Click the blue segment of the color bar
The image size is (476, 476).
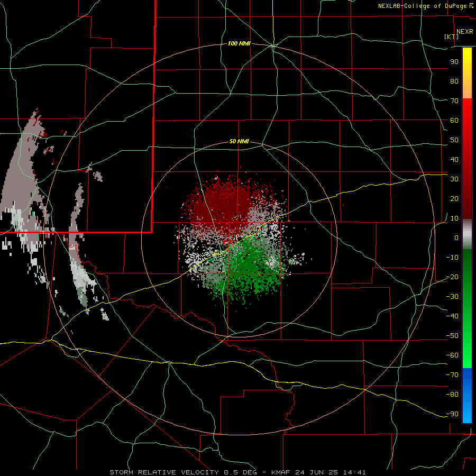coord(467,395)
